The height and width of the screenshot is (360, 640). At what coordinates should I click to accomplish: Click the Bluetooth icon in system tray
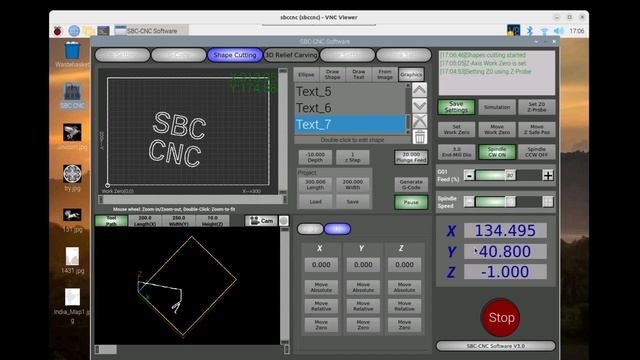(x=529, y=31)
